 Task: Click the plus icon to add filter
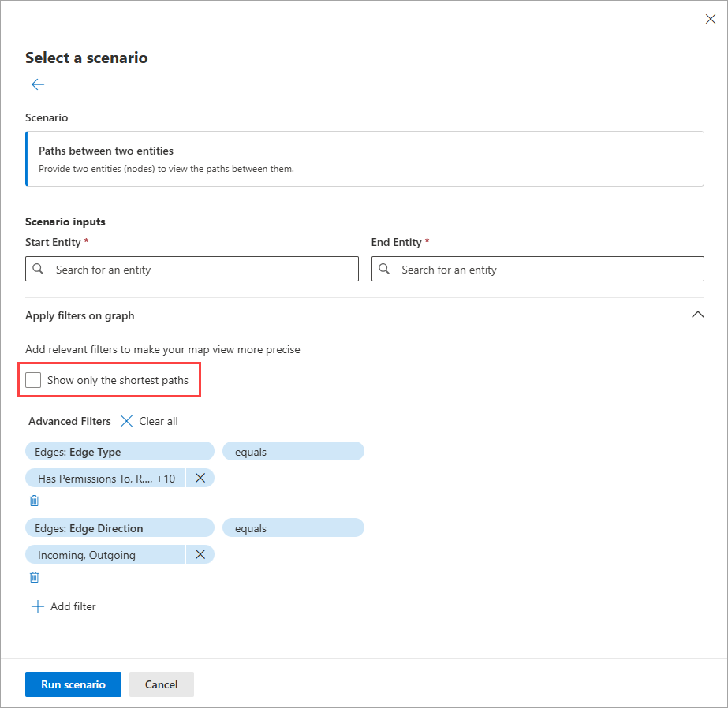click(x=37, y=606)
